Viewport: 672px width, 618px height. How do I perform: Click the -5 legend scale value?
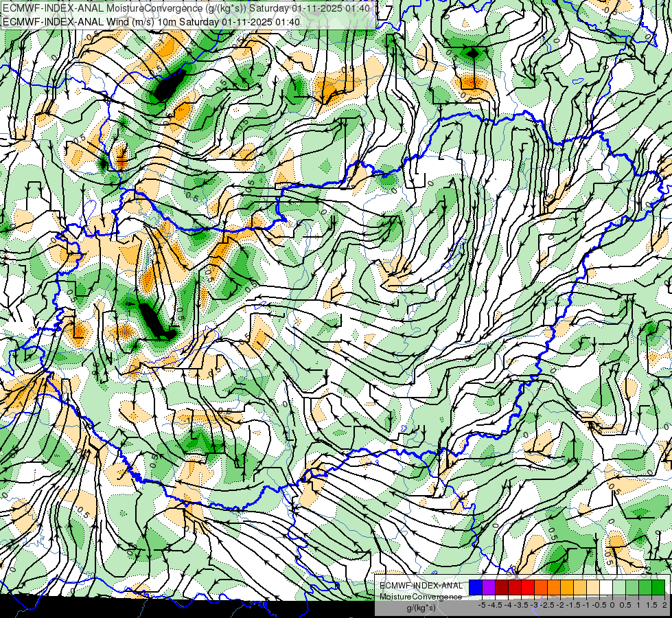tap(482, 605)
